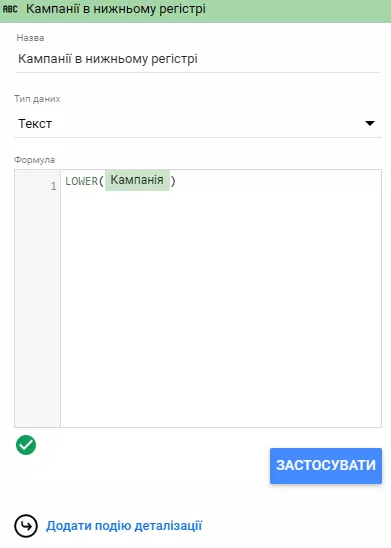
Task: Select the Текст data type combo box
Action: coord(198,124)
